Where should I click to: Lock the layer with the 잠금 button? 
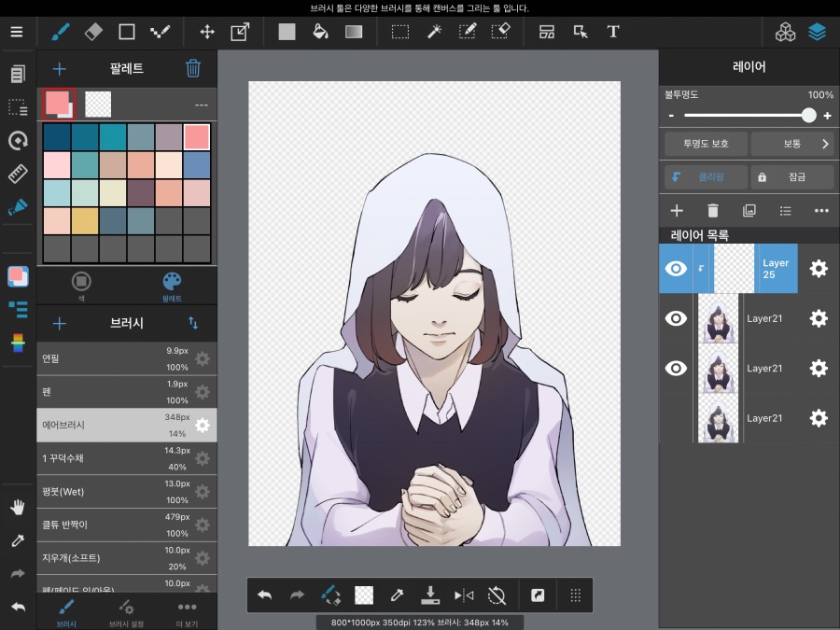pyautogui.click(x=792, y=176)
